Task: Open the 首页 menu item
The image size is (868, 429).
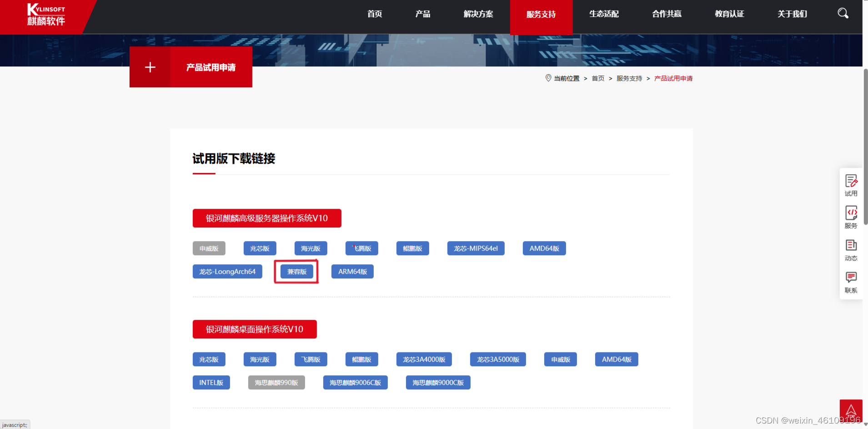Action: point(375,14)
